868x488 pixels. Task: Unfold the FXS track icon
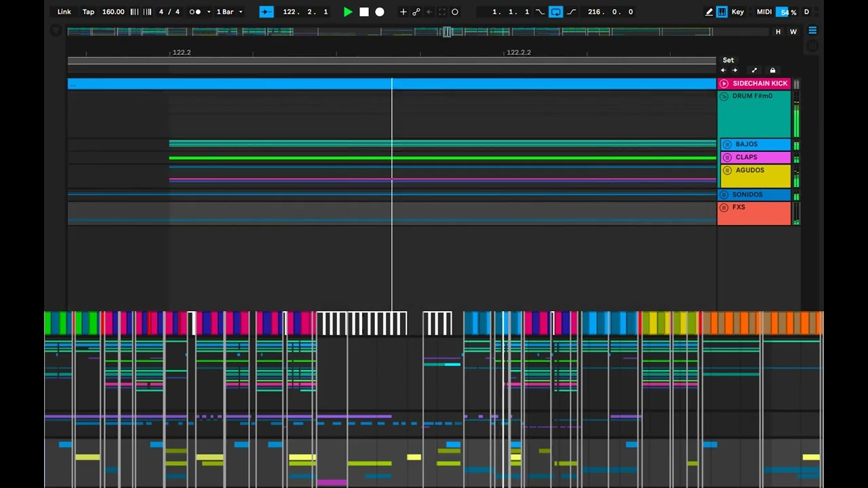(724, 207)
